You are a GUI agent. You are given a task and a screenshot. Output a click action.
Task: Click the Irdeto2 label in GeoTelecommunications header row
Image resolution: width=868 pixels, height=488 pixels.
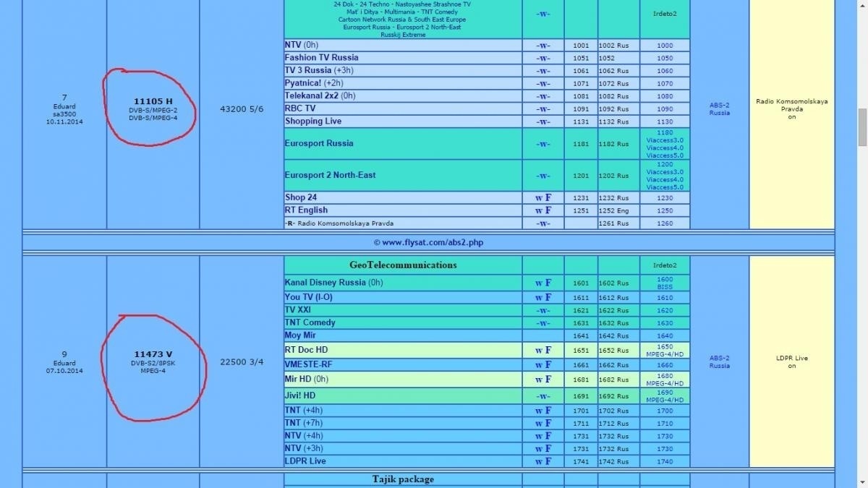(x=665, y=265)
